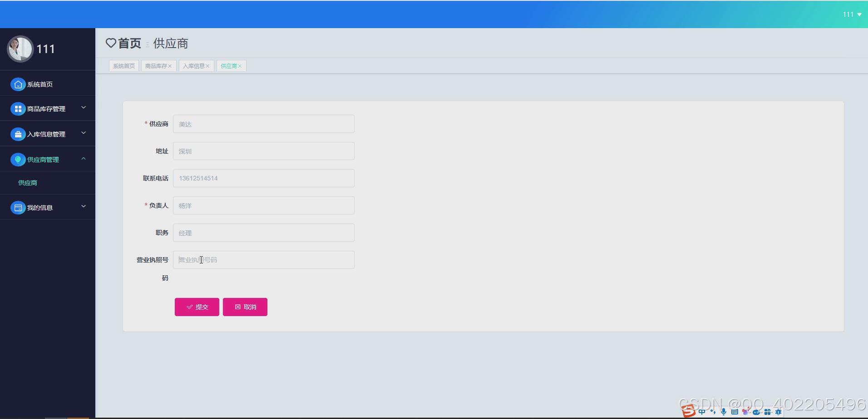Click the 系统首页 home icon in sidebar
Screen dimensions: 868x419
18,84
